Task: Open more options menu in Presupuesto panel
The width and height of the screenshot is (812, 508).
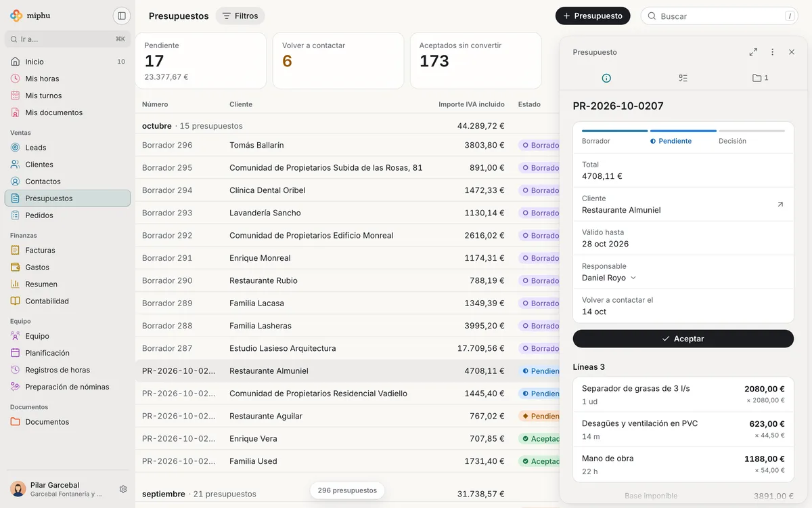Action: (x=772, y=52)
